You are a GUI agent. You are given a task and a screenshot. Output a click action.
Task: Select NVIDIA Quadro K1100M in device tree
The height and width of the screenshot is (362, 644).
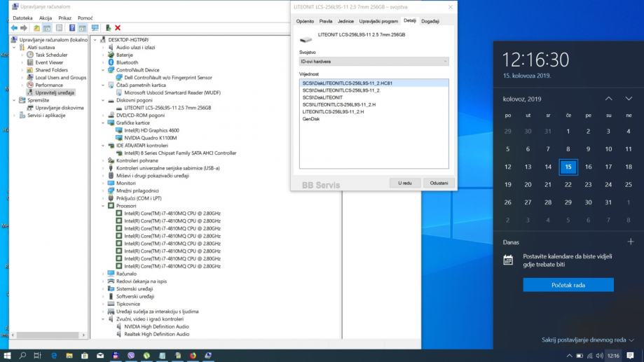(x=150, y=139)
